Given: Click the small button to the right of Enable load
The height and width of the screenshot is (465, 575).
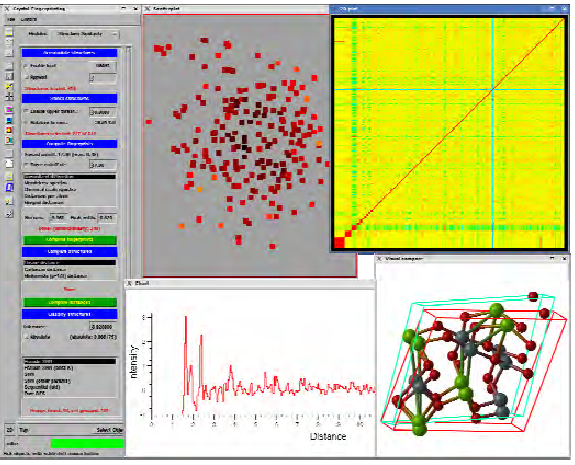Looking at the screenshot, I should click(103, 66).
